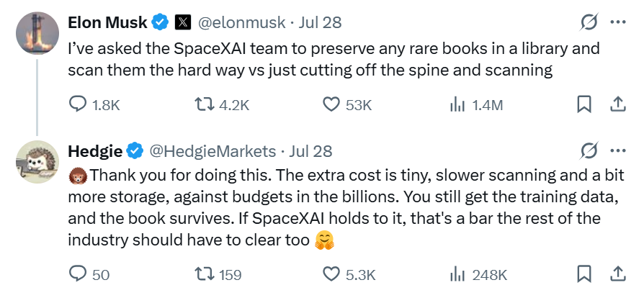644x298 pixels.
Task: Open Grok icon on Elon Musk's post
Action: pos(589,22)
